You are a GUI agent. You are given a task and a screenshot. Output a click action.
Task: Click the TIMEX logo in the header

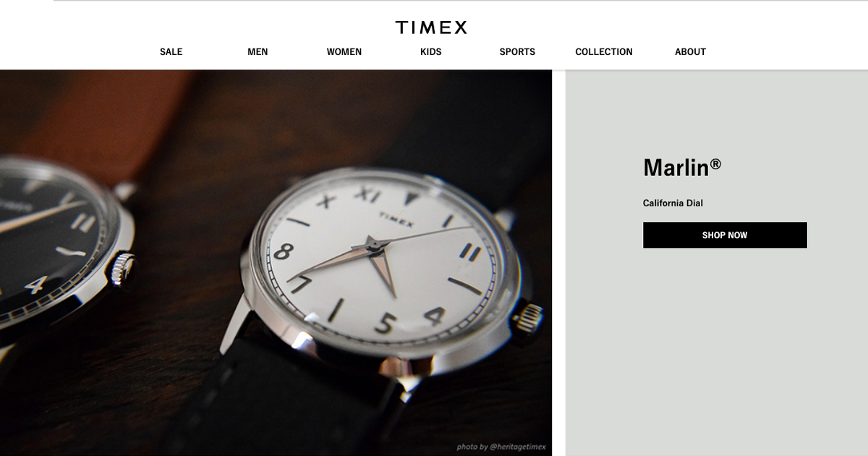[431, 28]
